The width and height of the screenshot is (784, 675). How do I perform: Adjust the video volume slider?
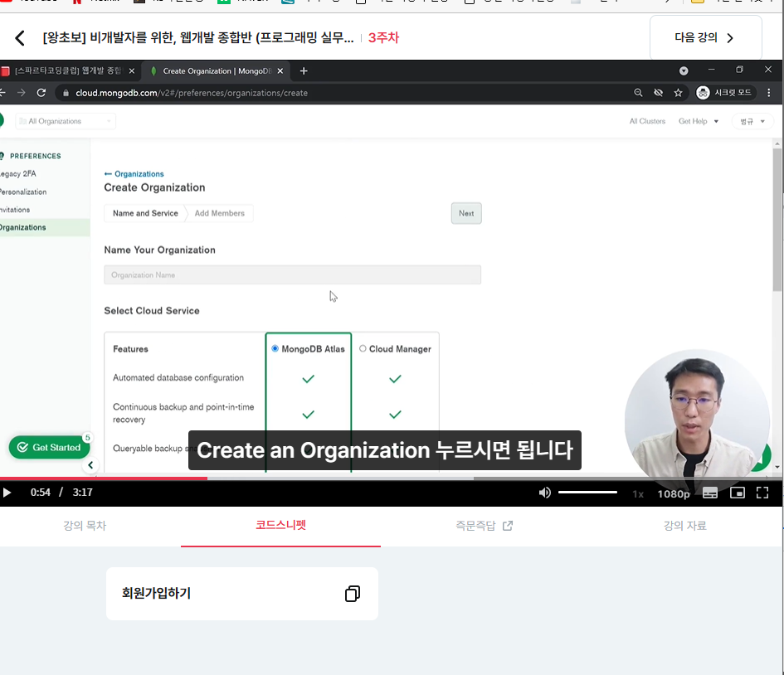pyautogui.click(x=587, y=492)
